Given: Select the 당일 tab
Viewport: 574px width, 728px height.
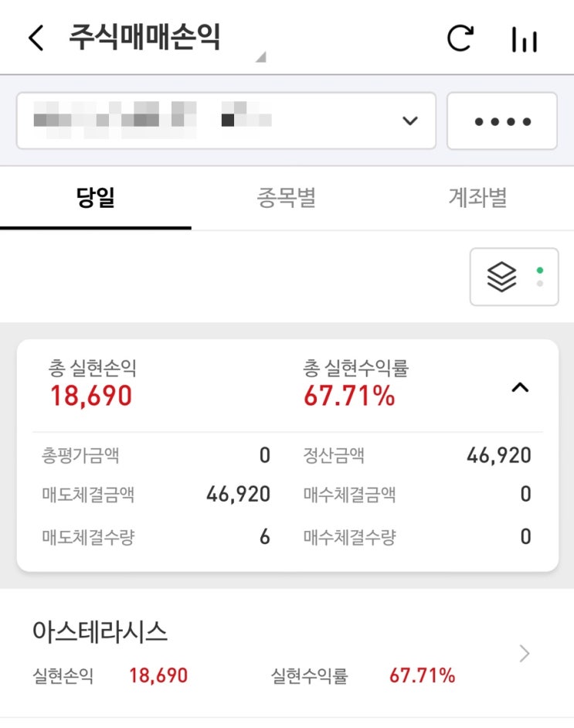Looking at the screenshot, I should (96, 198).
